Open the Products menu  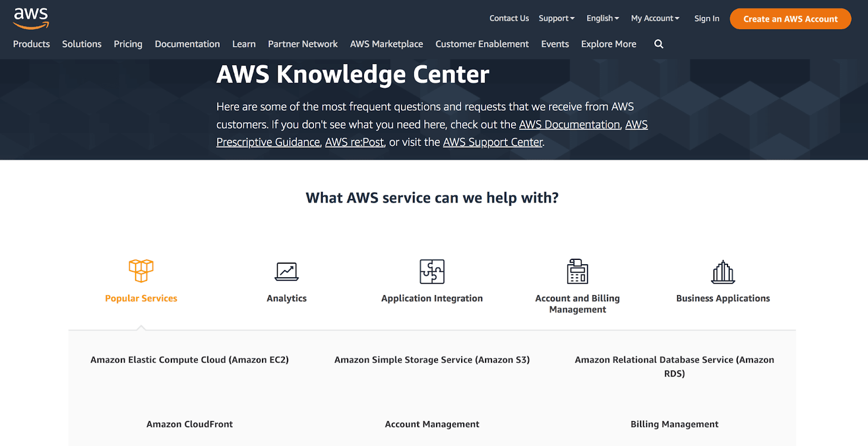pyautogui.click(x=31, y=44)
